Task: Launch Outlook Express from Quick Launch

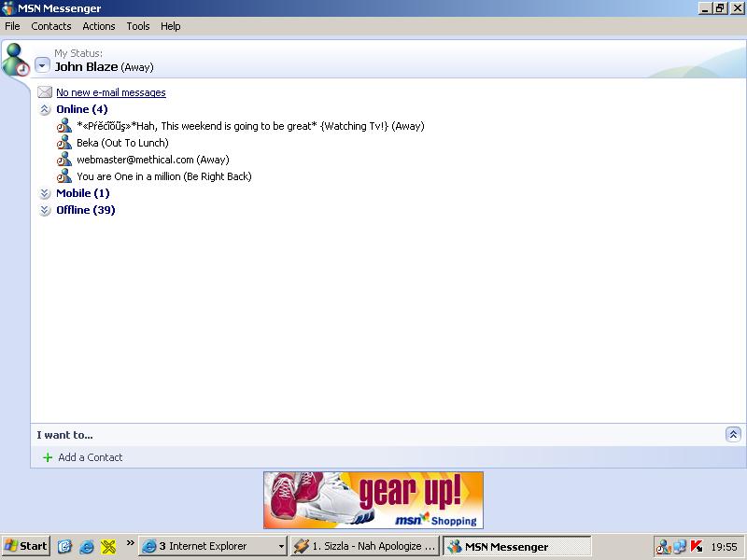Action: 64,547
